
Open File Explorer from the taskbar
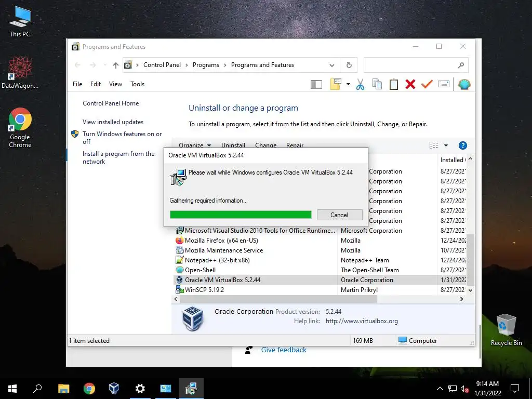pos(64,389)
